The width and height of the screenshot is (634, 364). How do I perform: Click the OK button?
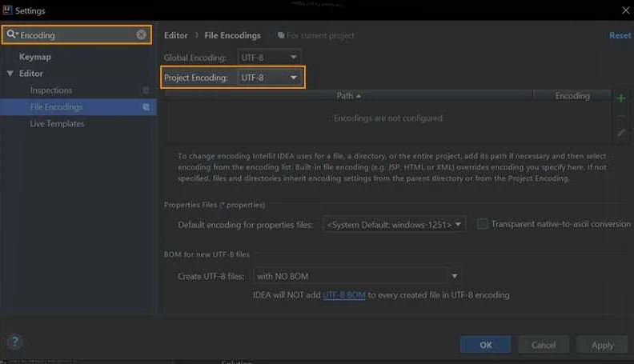(x=485, y=345)
